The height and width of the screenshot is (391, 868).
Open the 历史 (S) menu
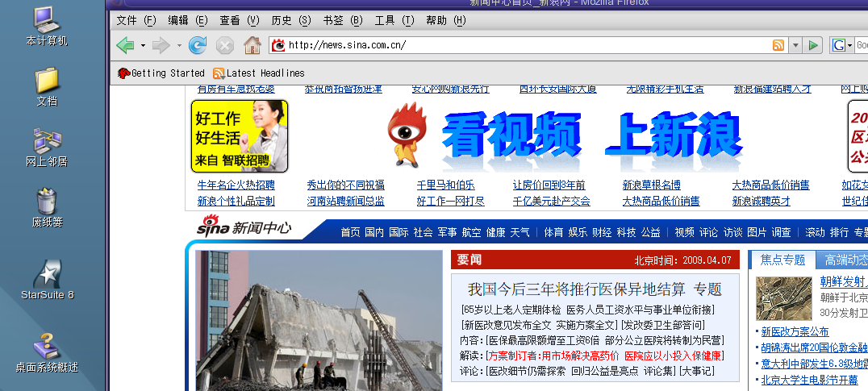[291, 20]
